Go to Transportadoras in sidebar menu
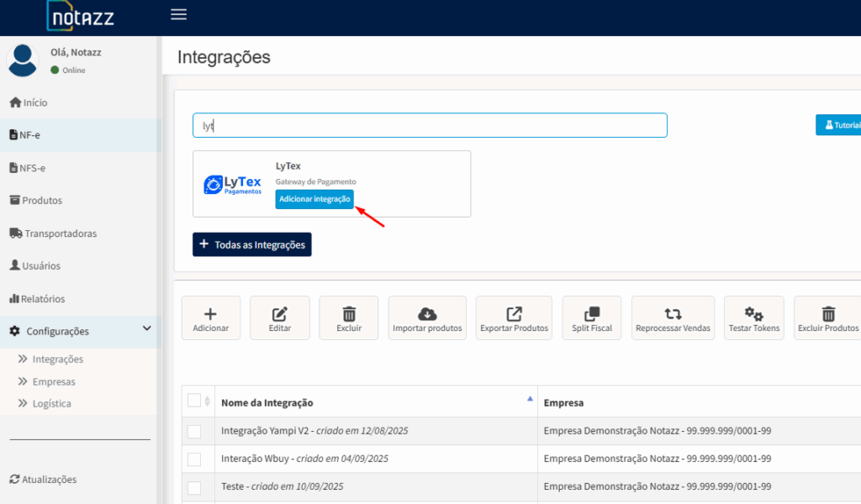Screen dimensions: 861x504 point(60,233)
